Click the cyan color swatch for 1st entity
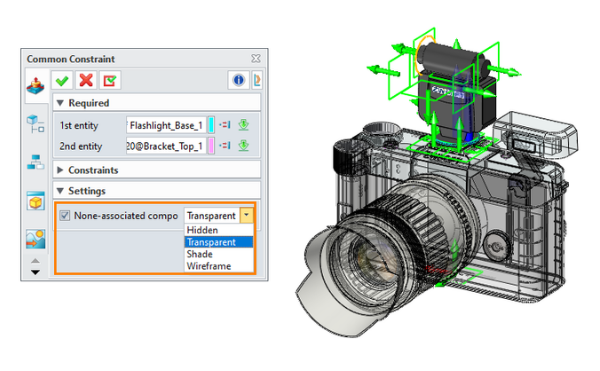This screenshot has height=371, width=600. coord(211,125)
